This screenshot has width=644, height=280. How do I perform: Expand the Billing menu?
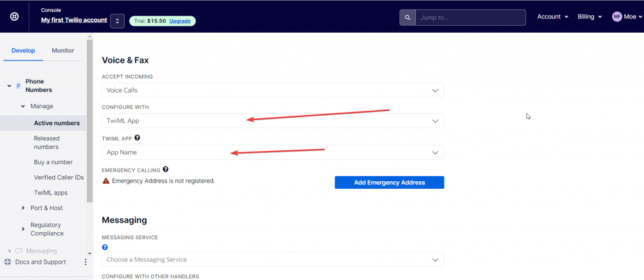(x=590, y=16)
